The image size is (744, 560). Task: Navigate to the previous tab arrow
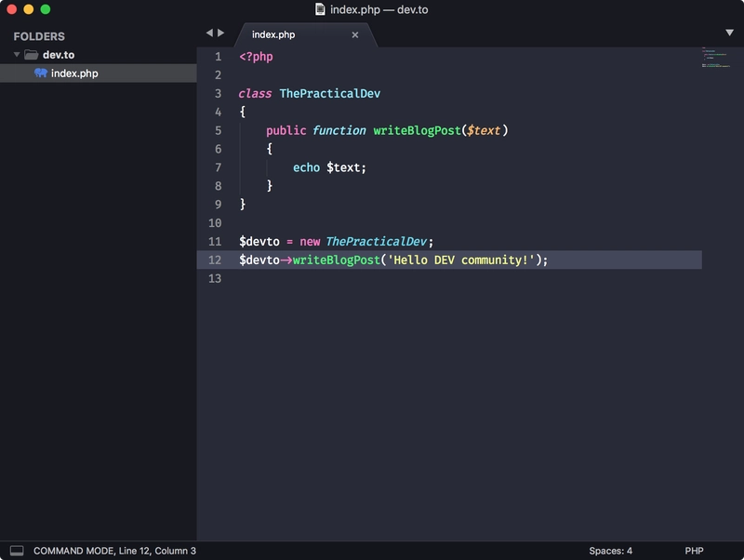click(209, 33)
